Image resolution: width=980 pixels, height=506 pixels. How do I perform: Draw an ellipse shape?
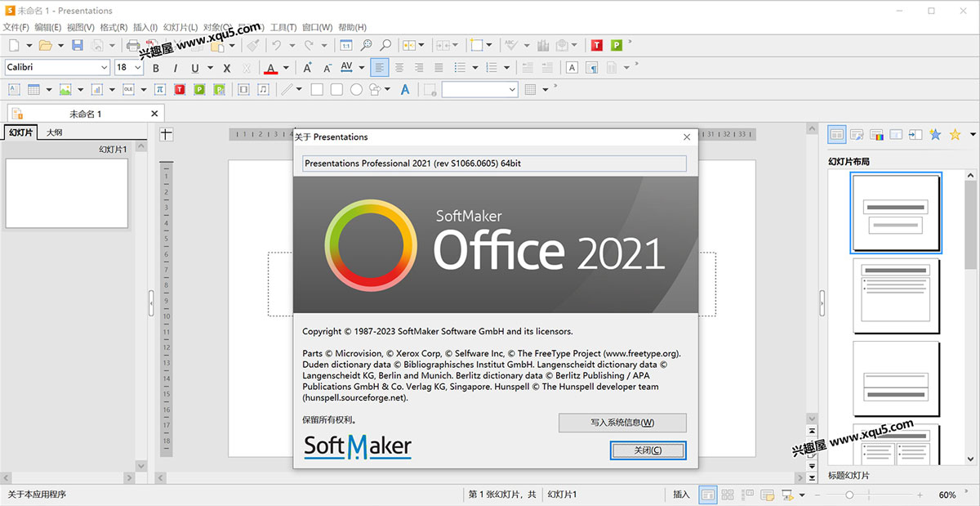point(356,90)
